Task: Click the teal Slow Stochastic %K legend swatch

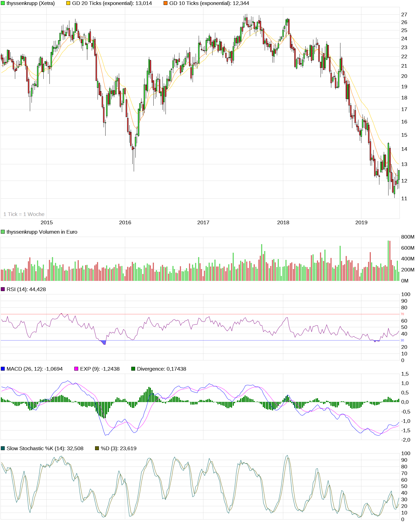Action: 3,449
